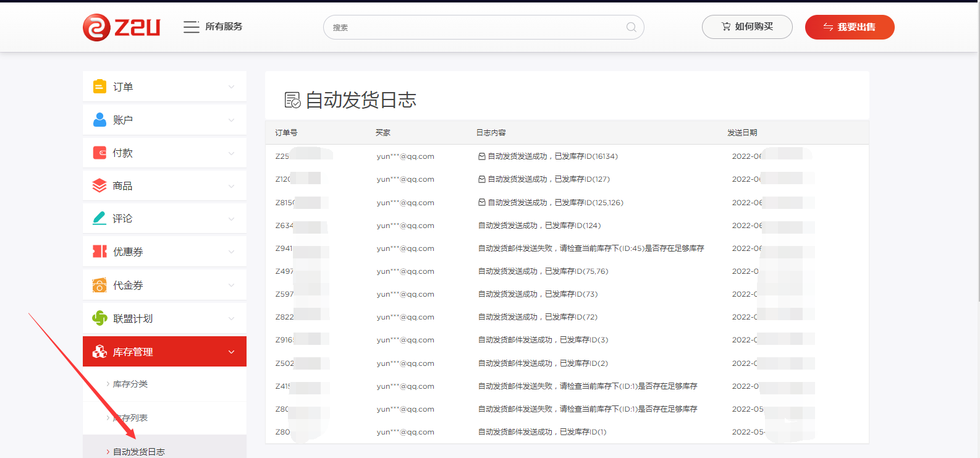Click the 代金券 orange voucher icon

tap(99, 285)
